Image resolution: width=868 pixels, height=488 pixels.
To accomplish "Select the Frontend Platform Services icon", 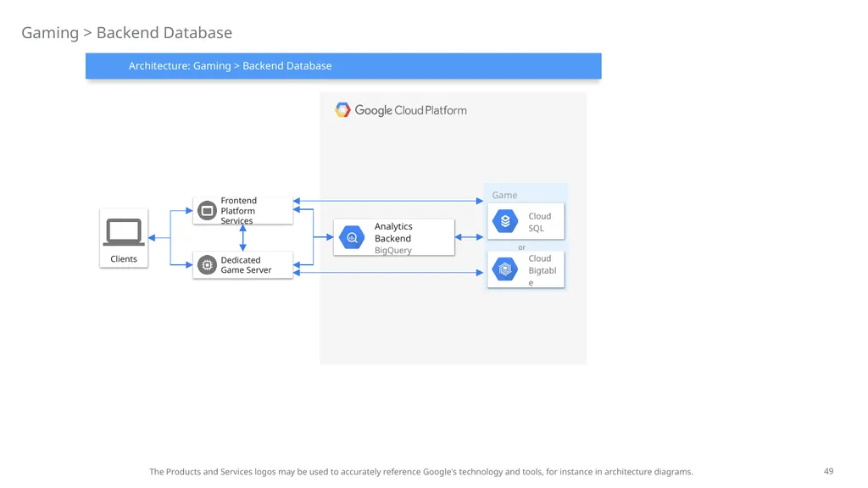I will 207,211.
